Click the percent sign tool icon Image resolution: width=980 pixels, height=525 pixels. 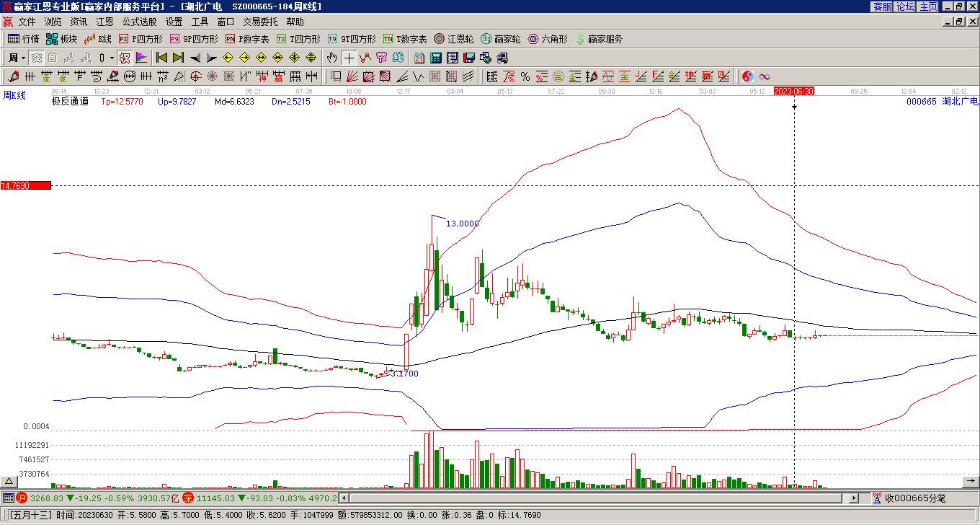[x=525, y=76]
